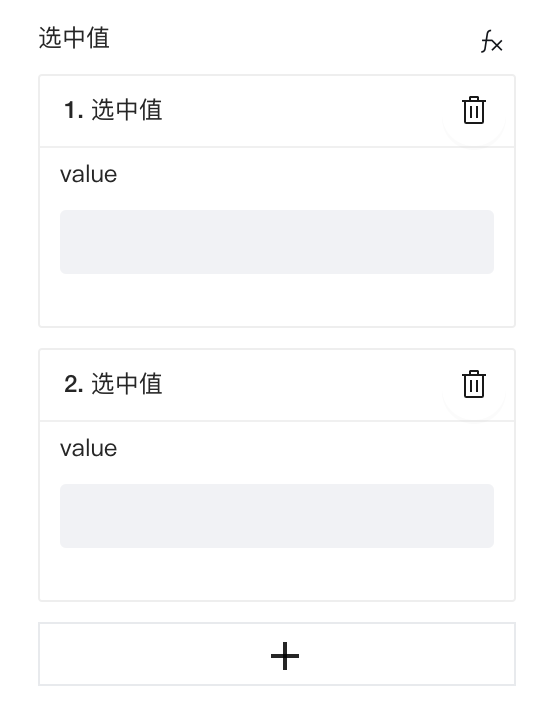
Task: Select the "2. 选中值" title text
Action: click(113, 384)
